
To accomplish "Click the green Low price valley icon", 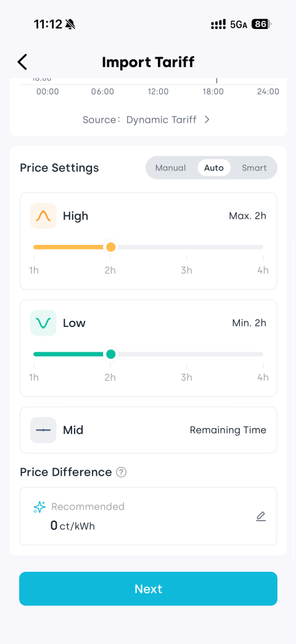I will click(x=43, y=323).
